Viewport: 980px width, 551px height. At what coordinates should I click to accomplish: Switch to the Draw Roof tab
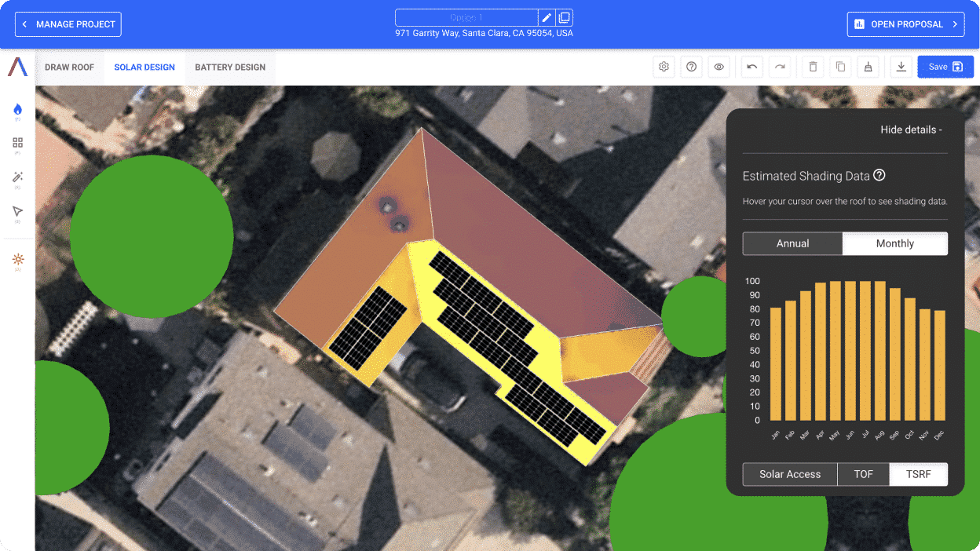[x=69, y=68]
